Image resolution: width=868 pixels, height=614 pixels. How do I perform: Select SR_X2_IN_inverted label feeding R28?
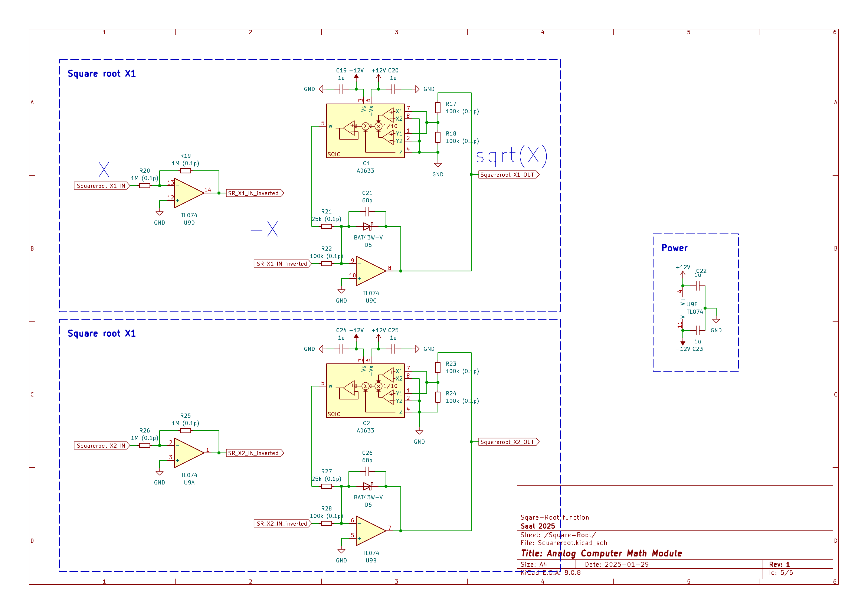click(x=283, y=523)
